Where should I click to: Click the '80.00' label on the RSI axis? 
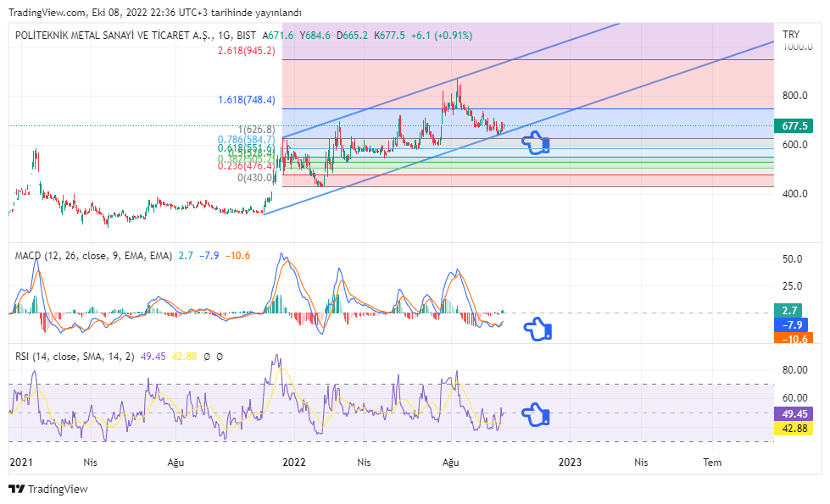tap(795, 370)
